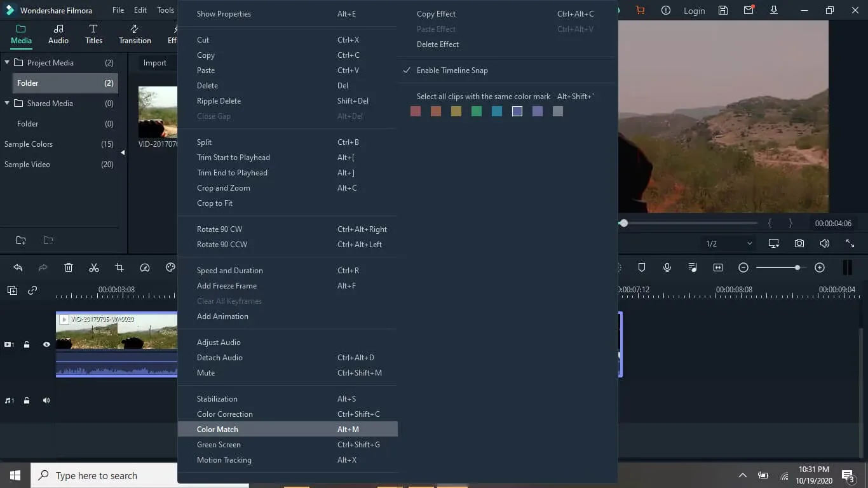Select Color Match from the context menu

[x=217, y=429]
